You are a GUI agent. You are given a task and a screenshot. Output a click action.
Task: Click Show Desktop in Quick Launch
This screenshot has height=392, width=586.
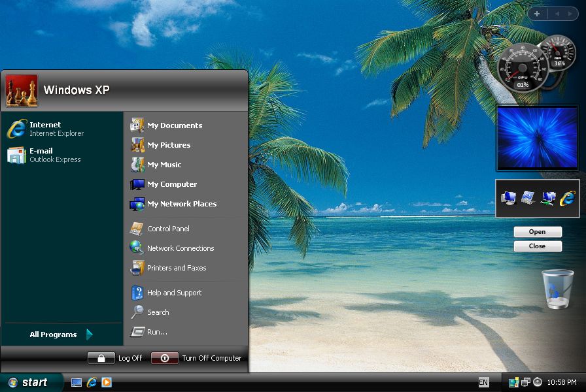(77, 382)
